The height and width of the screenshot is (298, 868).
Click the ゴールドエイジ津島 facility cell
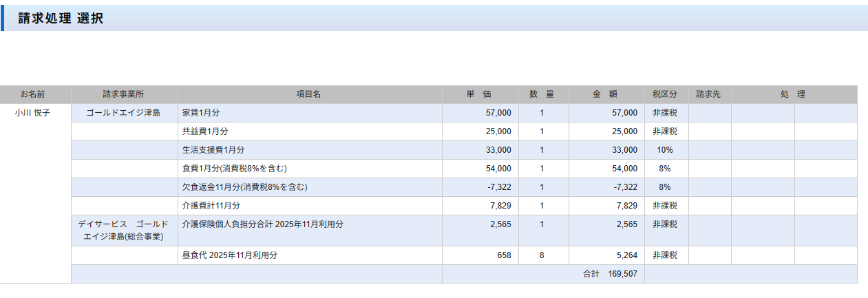click(x=124, y=113)
